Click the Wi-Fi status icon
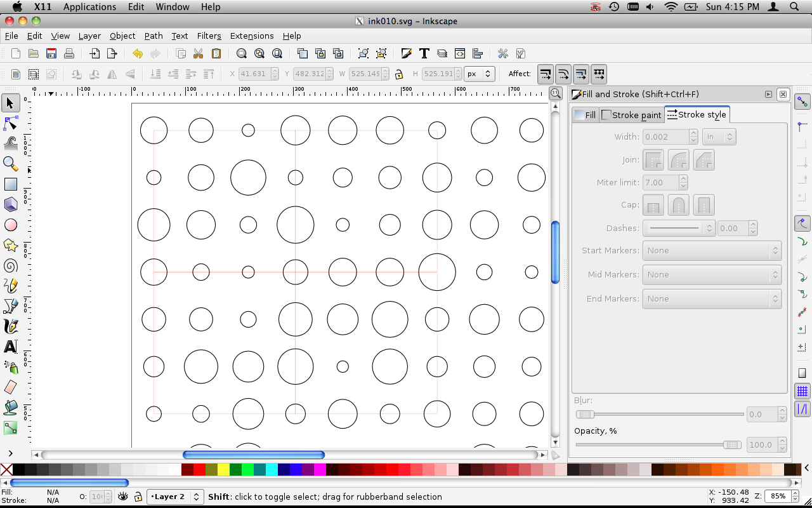This screenshot has height=508, width=812. [x=671, y=7]
